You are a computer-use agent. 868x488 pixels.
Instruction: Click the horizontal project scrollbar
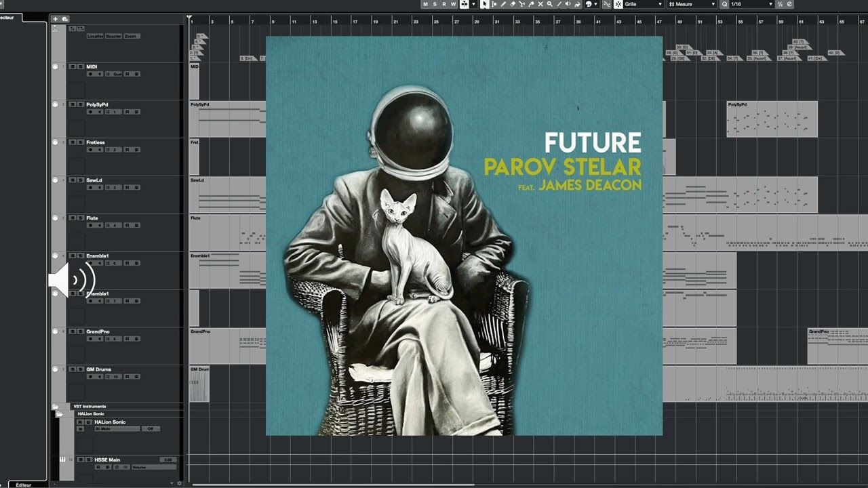[x=334, y=485]
